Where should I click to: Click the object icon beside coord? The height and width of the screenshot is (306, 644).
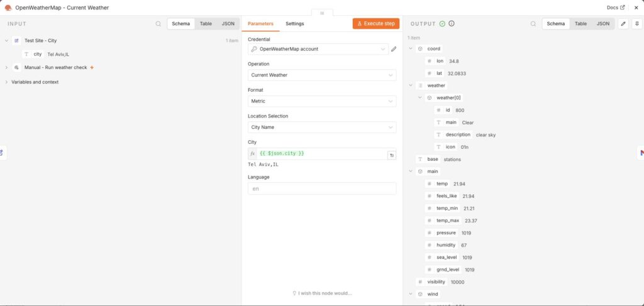tap(420, 48)
